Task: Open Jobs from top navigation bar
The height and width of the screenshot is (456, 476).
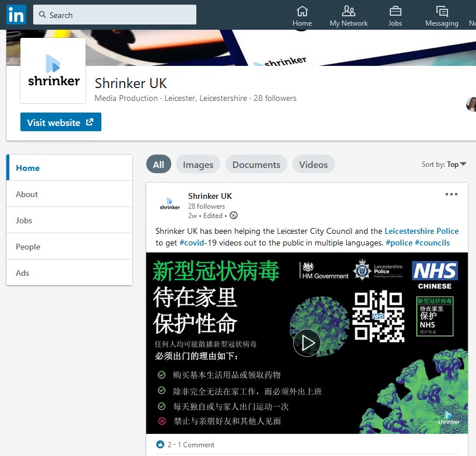Action: coord(395,16)
